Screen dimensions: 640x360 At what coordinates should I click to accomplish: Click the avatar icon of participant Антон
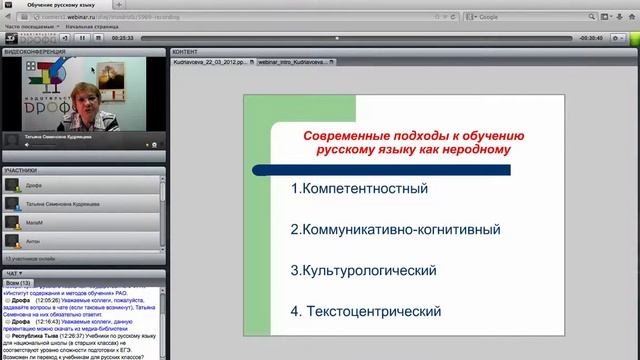(12, 241)
